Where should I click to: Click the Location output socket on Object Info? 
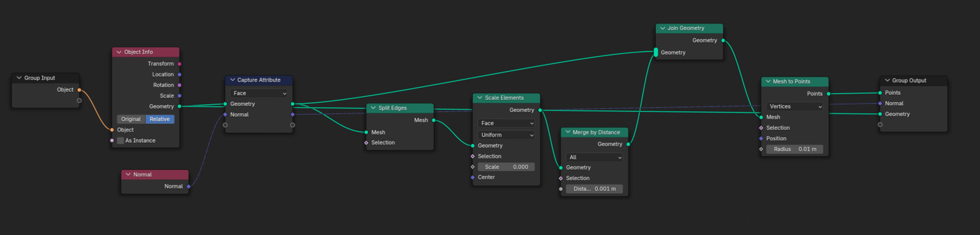[179, 75]
